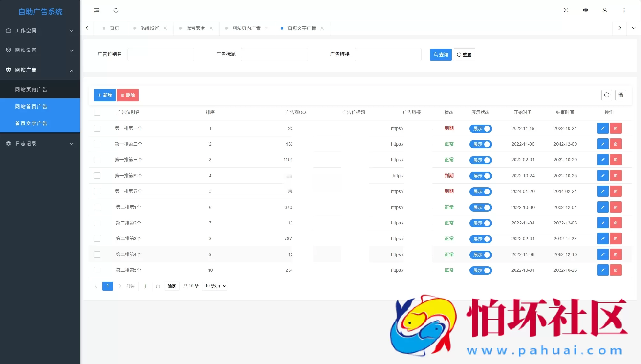Collapse the sidebar using the hamburger icon

tap(97, 10)
